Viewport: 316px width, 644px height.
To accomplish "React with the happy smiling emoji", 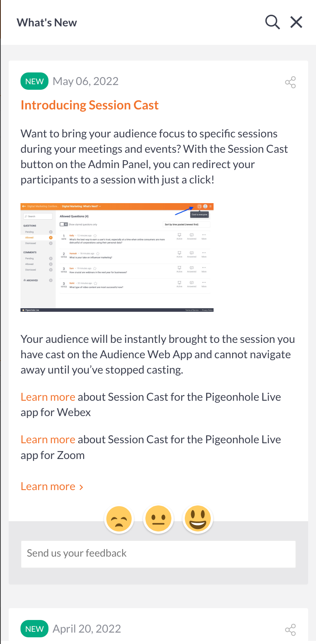I will click(x=197, y=519).
